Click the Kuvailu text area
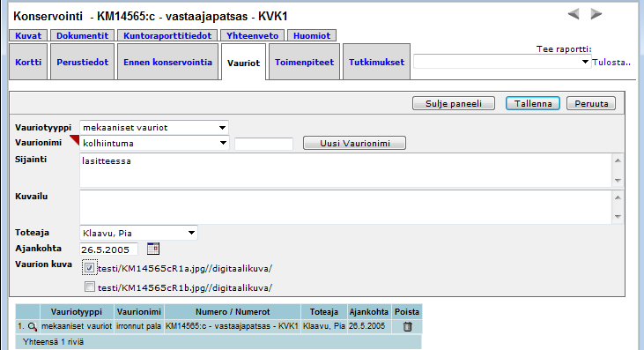Image resolution: width=644 pixels, height=350 pixels. pyautogui.click(x=346, y=206)
